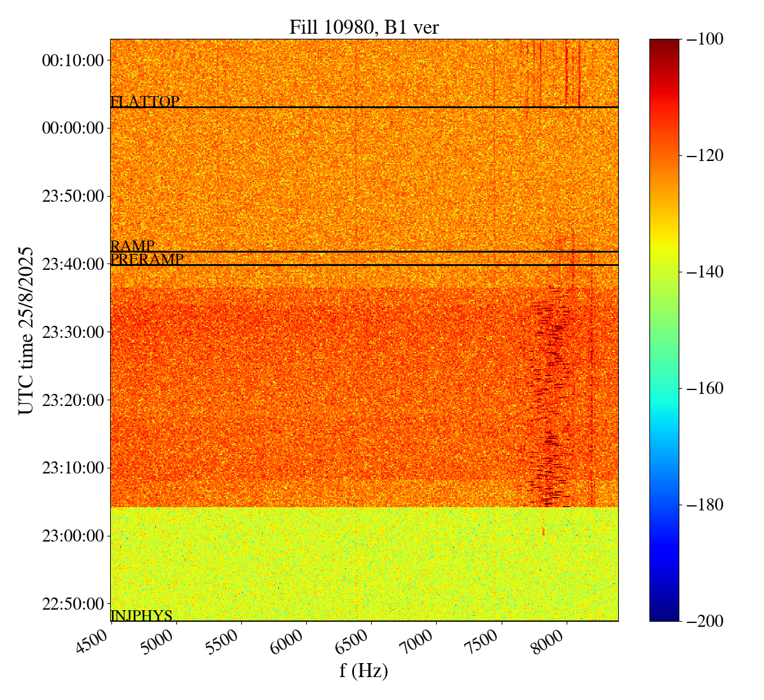Click the INJPHYS label at plot bottom
The width and height of the screenshot is (764, 700).
click(141, 615)
